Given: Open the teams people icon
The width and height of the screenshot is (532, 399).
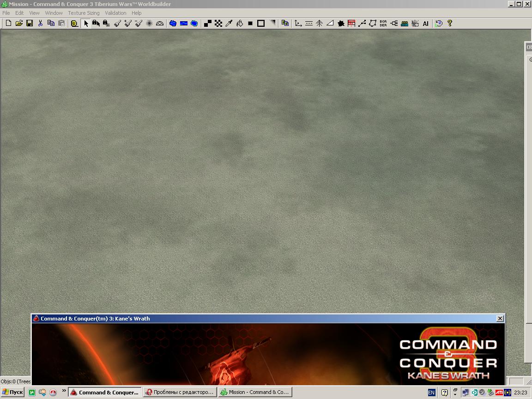Looking at the screenshot, I should (x=405, y=23).
